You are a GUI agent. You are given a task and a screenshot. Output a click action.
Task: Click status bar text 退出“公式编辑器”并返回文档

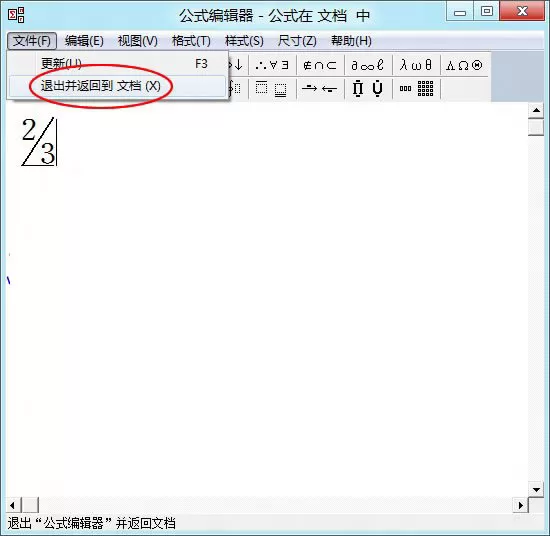(92, 523)
